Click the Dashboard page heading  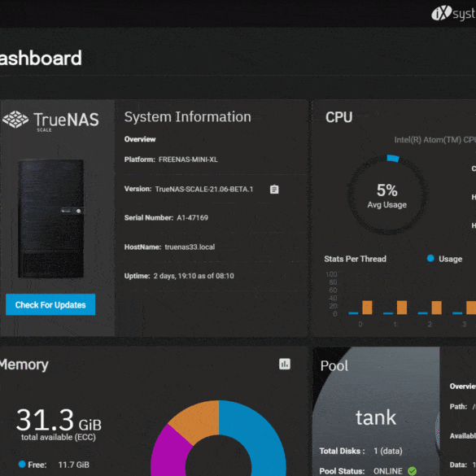pyautogui.click(x=41, y=58)
